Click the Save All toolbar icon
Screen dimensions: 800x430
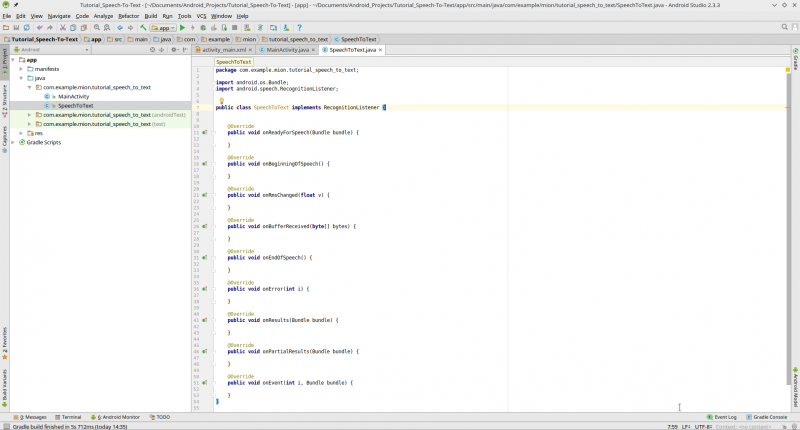pyautogui.click(x=16, y=28)
